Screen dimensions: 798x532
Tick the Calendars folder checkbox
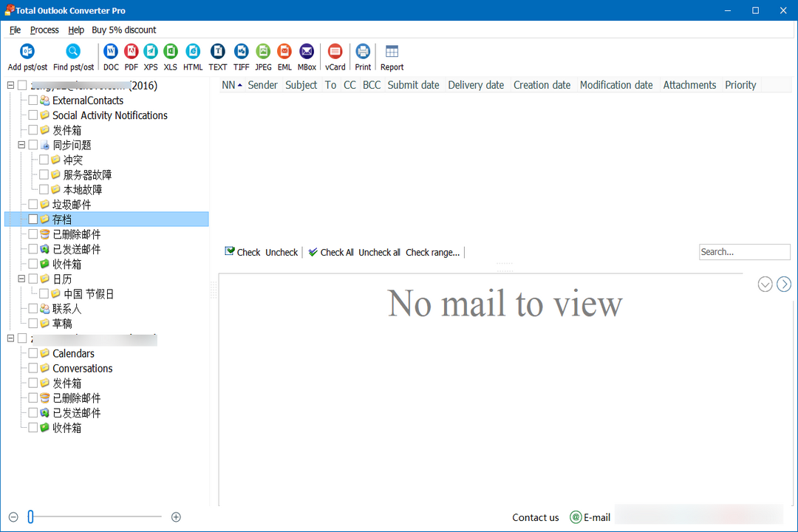pos(33,353)
